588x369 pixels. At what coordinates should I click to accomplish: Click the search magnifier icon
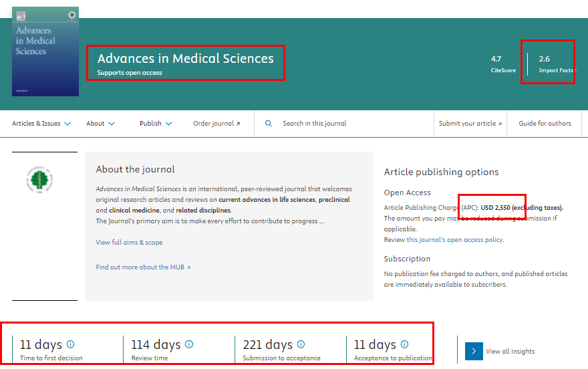point(269,124)
